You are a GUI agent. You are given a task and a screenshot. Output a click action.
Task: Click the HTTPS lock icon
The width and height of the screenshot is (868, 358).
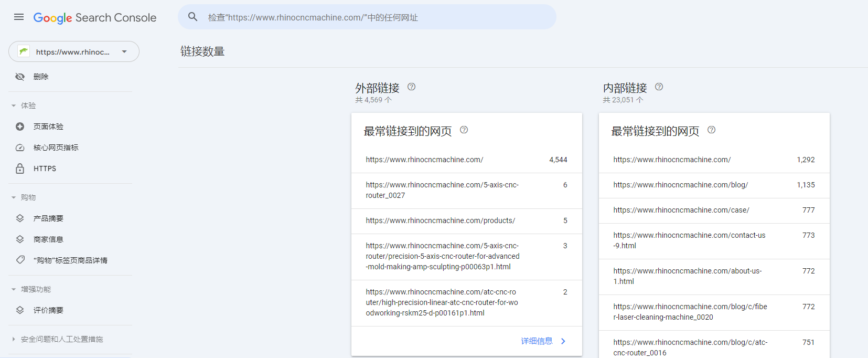(20, 169)
